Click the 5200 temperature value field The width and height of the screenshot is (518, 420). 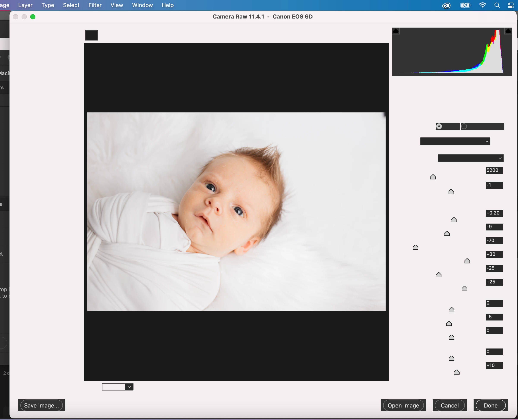[x=494, y=170]
